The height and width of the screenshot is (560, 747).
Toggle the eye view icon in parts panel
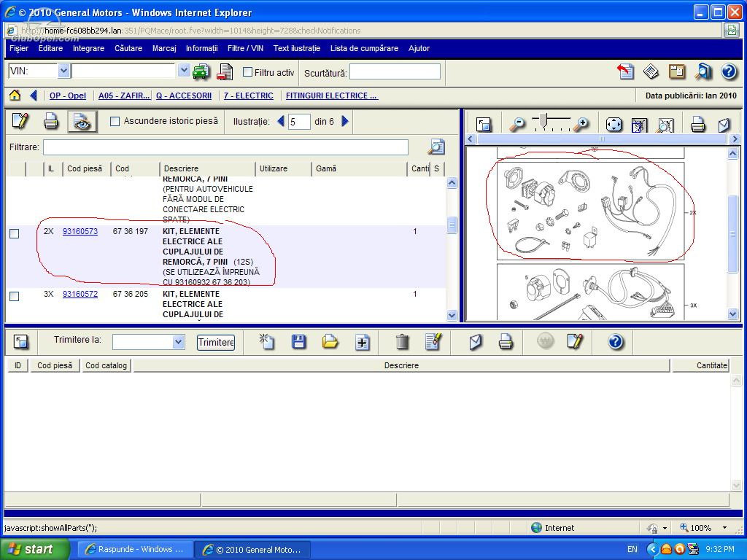pos(82,122)
